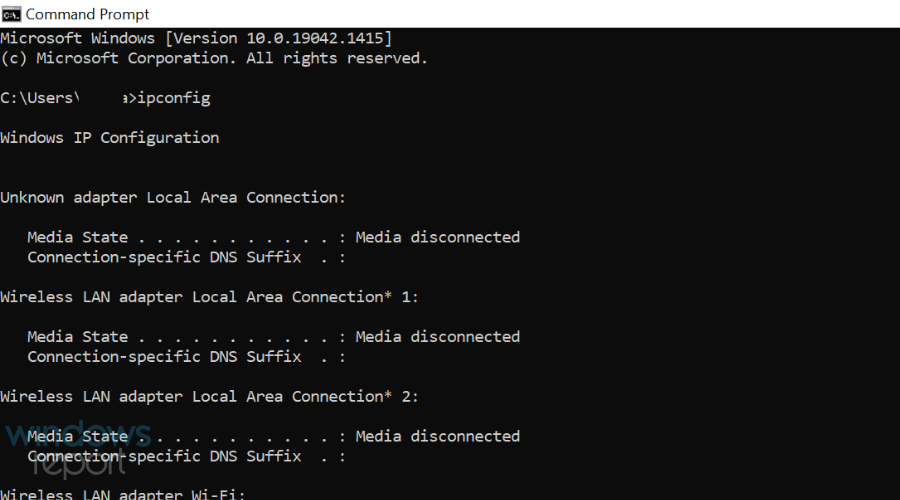
Task: Click the typed ipconfig command
Action: (174, 98)
